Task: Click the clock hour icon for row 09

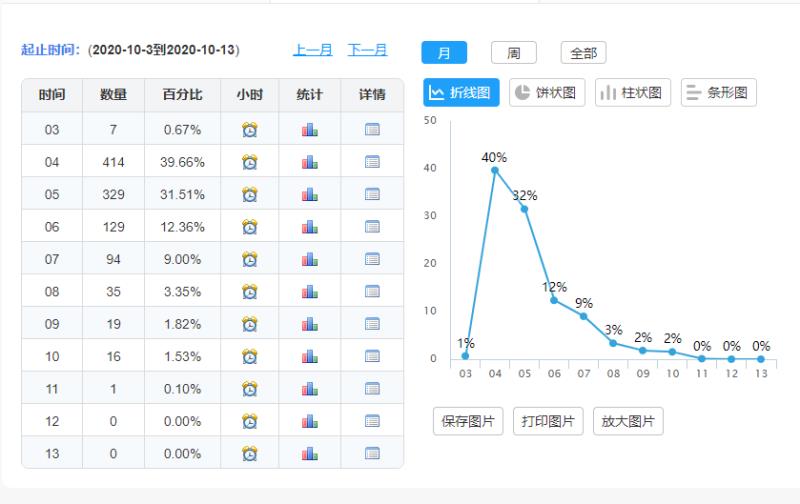Action: 250,324
